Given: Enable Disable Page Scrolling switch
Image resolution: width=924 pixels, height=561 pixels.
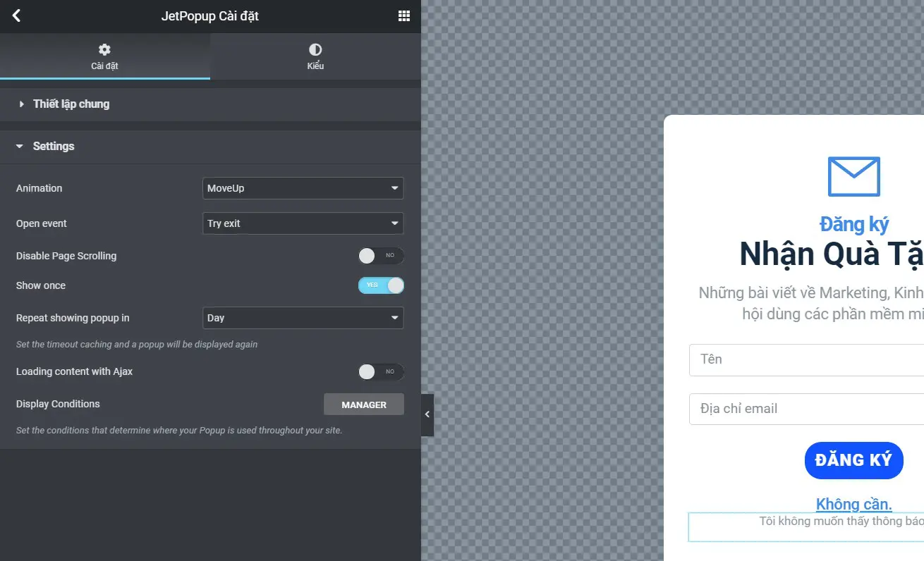Looking at the screenshot, I should point(381,256).
